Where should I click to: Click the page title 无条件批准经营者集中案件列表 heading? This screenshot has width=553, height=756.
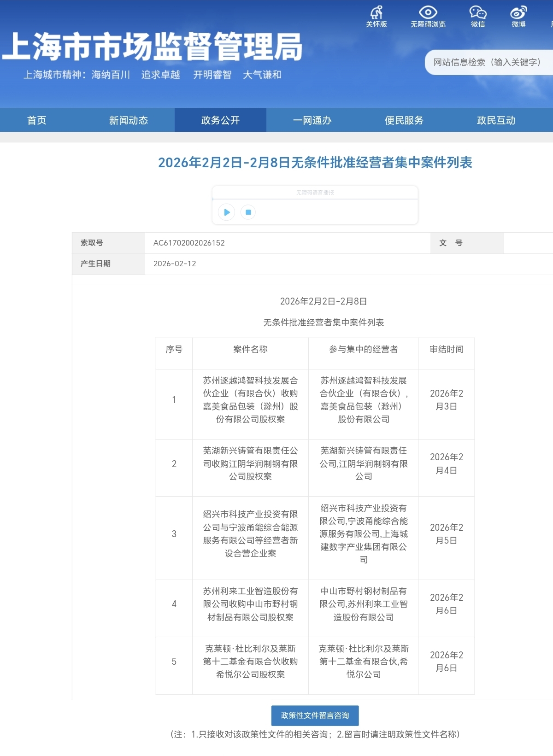click(x=315, y=163)
